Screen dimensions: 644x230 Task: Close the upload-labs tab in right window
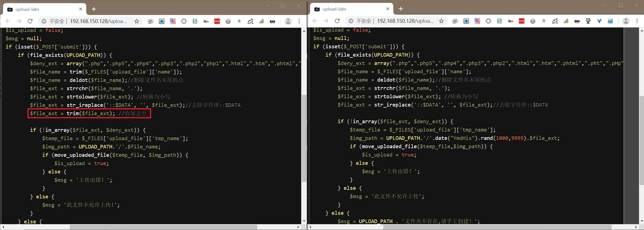pos(388,9)
